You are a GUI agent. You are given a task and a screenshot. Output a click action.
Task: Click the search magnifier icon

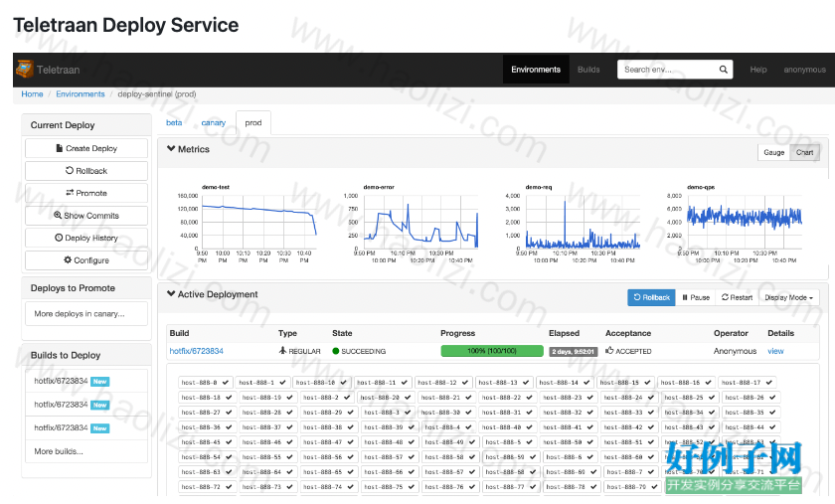coord(724,70)
